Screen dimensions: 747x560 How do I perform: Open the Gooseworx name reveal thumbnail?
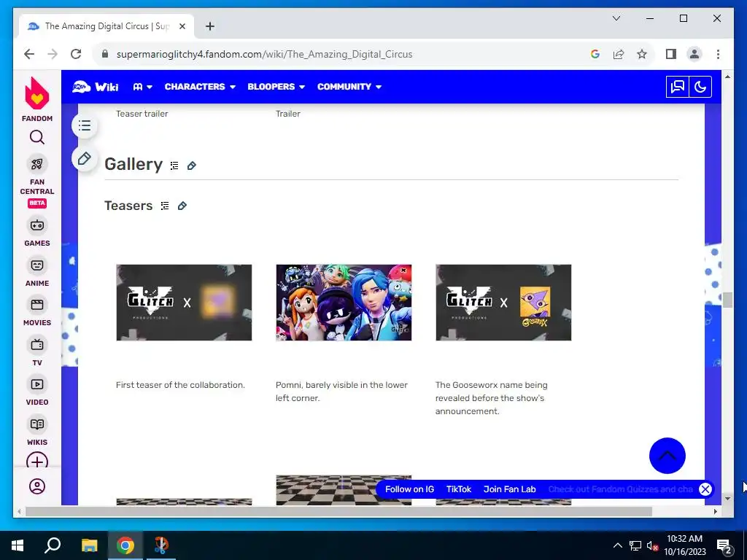(x=503, y=303)
